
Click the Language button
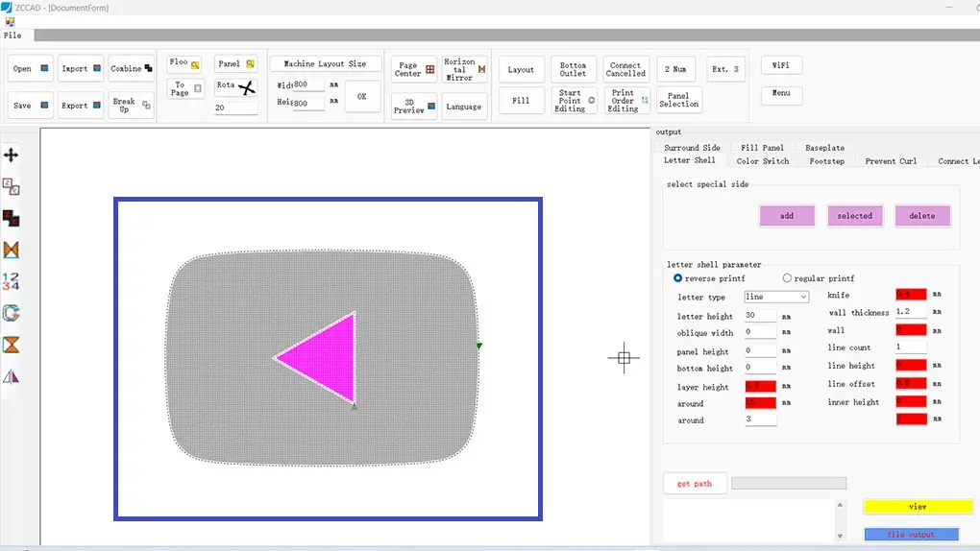464,107
